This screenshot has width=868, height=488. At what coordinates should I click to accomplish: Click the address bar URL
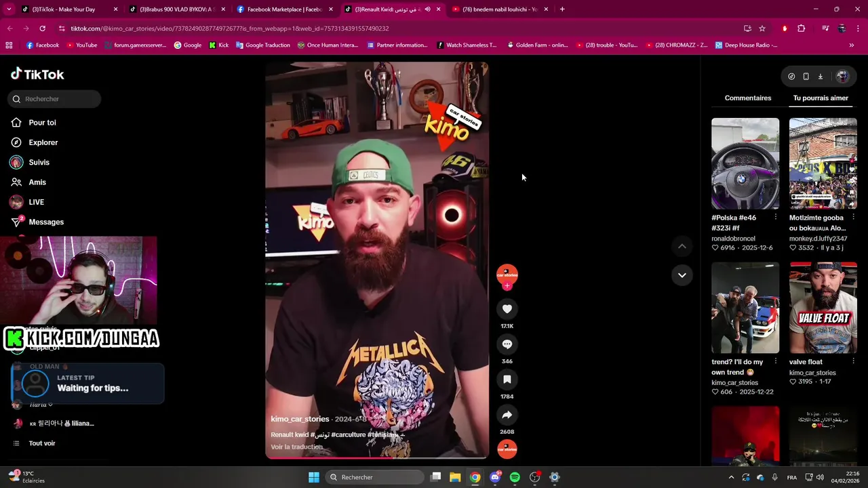pos(230,28)
